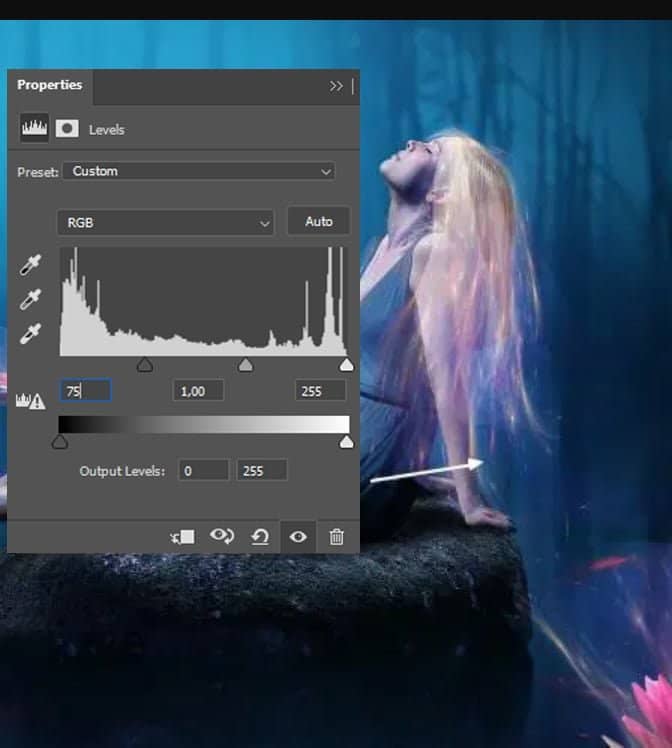Pick the white point eyedropper
This screenshot has width=672, height=748.
(31, 332)
